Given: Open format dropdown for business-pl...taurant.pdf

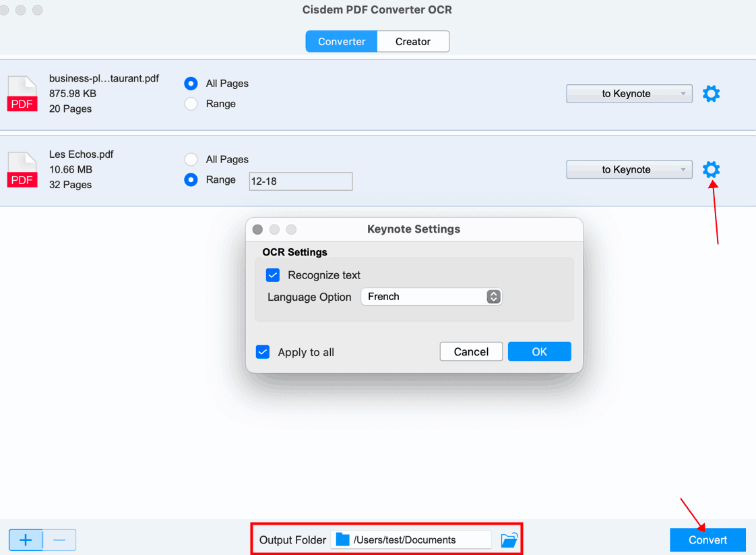Looking at the screenshot, I should [629, 94].
